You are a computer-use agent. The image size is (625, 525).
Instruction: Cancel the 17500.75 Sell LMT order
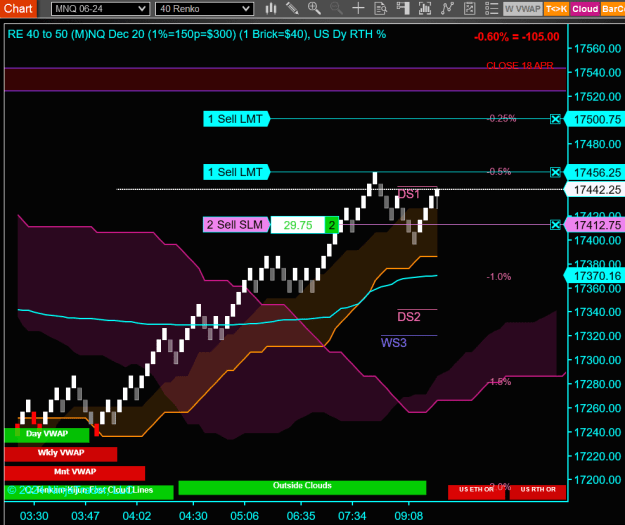[x=555, y=119]
